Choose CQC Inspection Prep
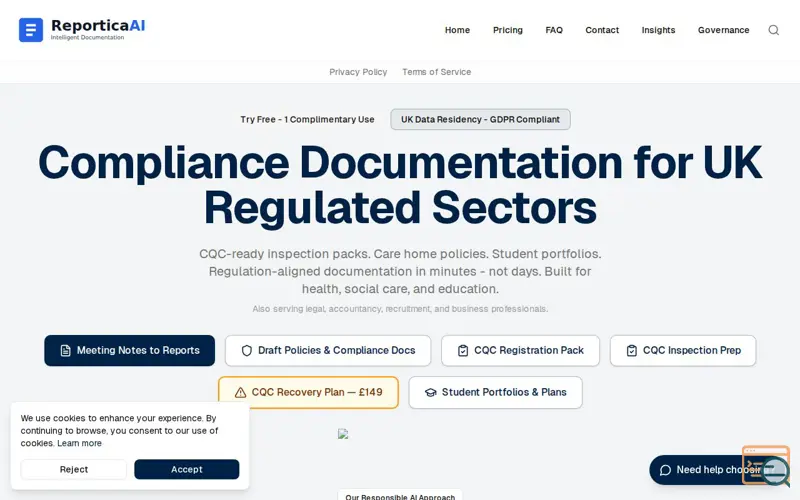 tap(683, 351)
